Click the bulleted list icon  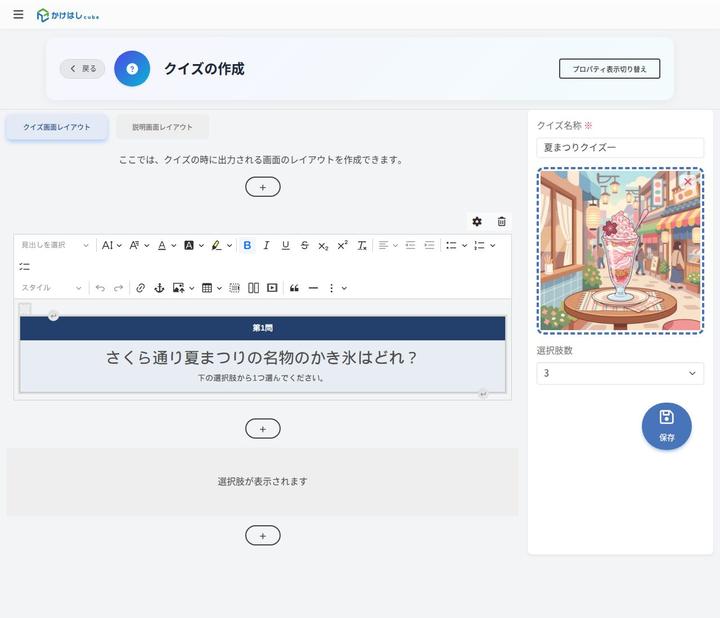point(451,245)
